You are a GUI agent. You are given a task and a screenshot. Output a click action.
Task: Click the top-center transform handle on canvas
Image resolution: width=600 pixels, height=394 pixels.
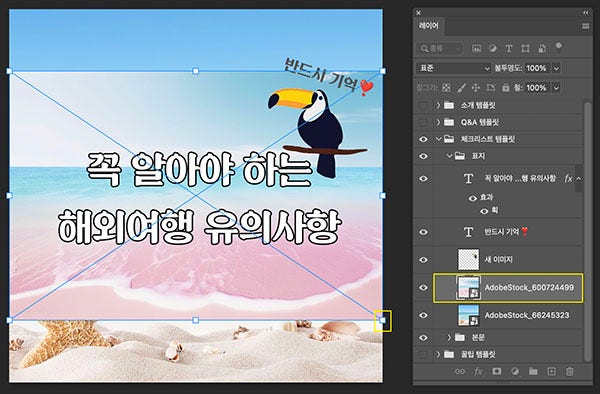tap(196, 71)
